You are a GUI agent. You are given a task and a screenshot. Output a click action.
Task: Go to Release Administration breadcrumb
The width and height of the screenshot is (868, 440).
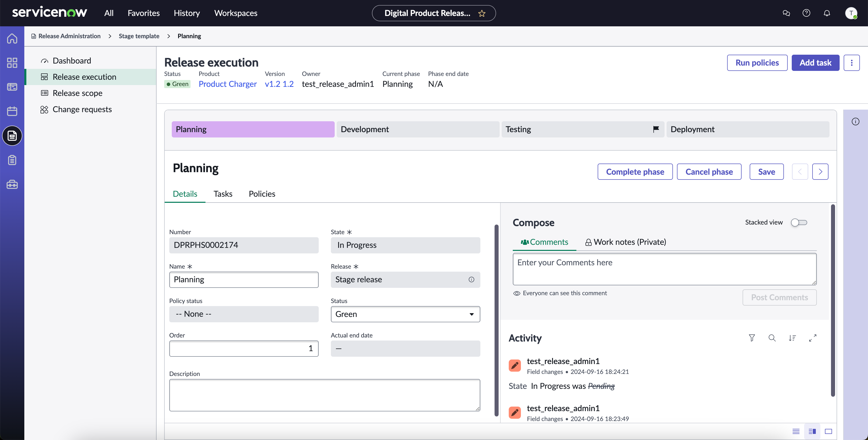tap(69, 36)
